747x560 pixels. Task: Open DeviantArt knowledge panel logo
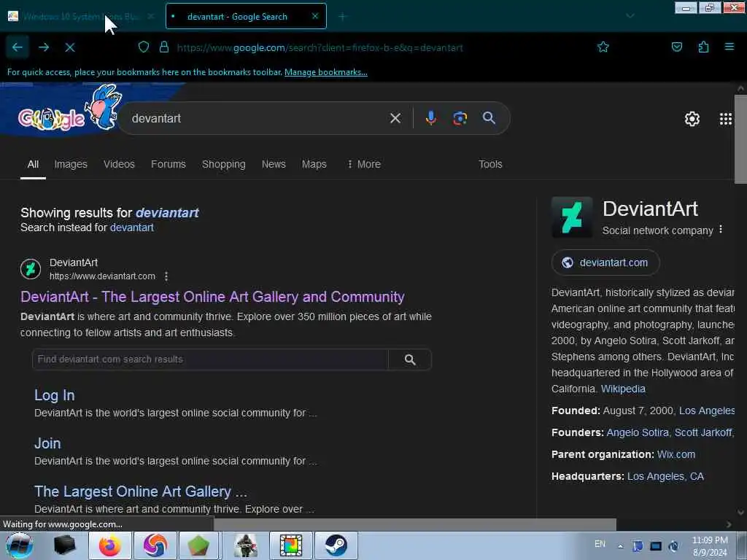coord(572,217)
